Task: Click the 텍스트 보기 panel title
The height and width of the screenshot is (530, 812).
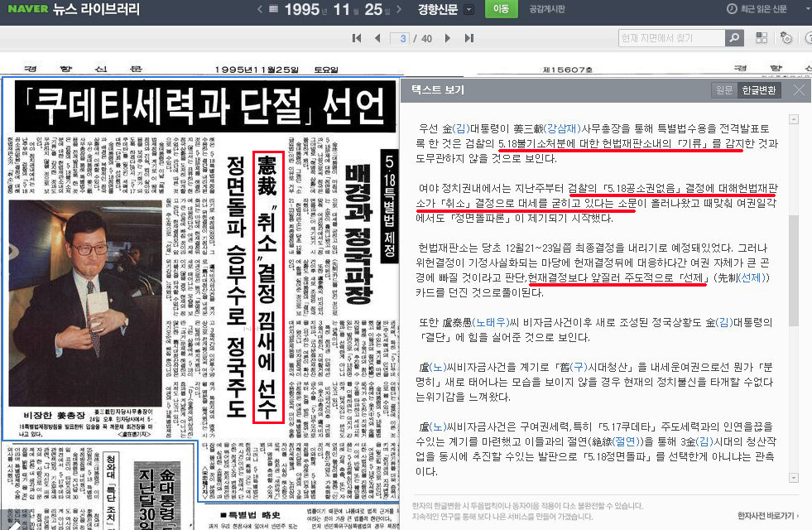Action: [438, 89]
